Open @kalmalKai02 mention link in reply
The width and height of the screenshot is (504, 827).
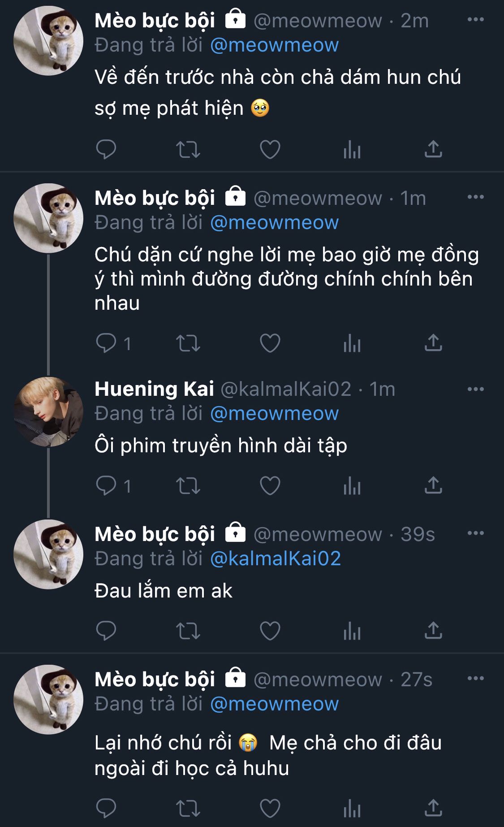[276, 559]
